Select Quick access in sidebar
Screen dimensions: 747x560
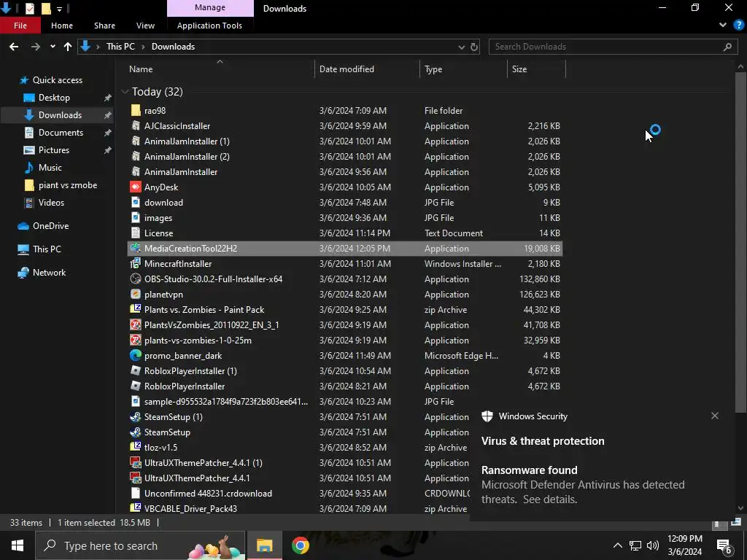(x=57, y=80)
